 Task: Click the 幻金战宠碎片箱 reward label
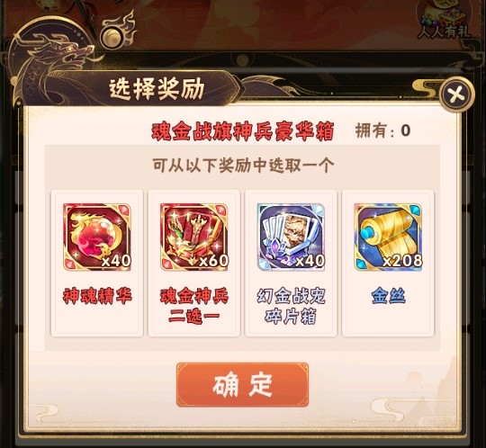pyautogui.click(x=291, y=306)
